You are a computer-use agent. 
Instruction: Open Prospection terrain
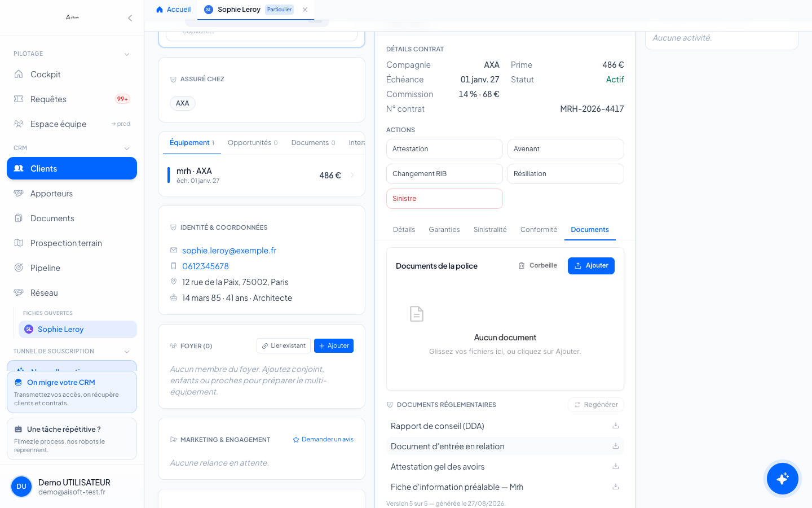[72, 243]
